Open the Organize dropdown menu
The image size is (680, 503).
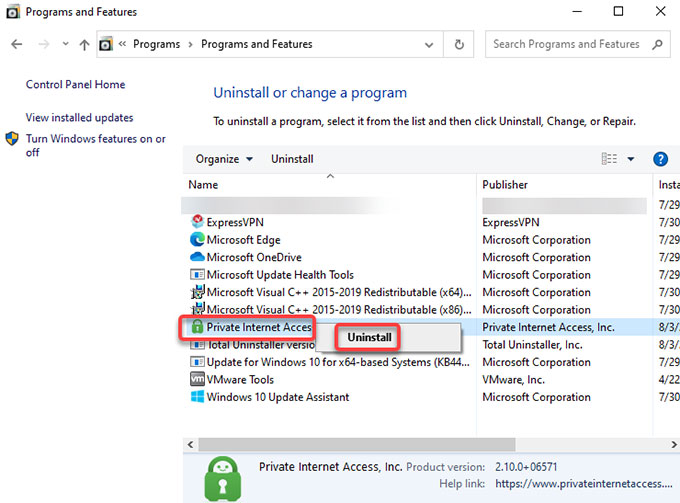pyautogui.click(x=224, y=159)
